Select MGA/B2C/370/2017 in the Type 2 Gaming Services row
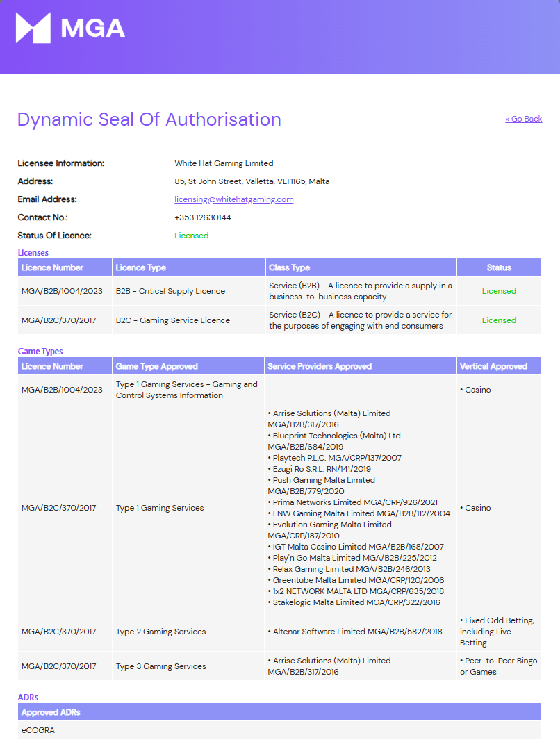Screen dimensions: 560x742 click(58, 632)
